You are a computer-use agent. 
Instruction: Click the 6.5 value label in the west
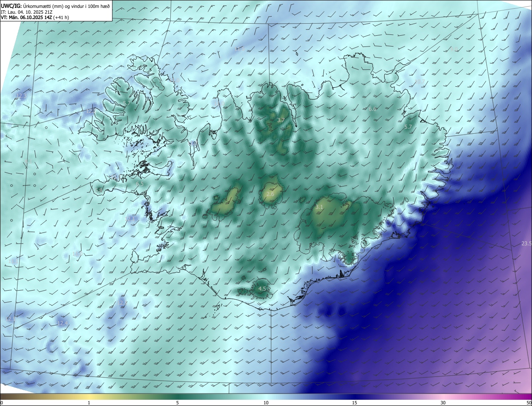(x=140, y=183)
